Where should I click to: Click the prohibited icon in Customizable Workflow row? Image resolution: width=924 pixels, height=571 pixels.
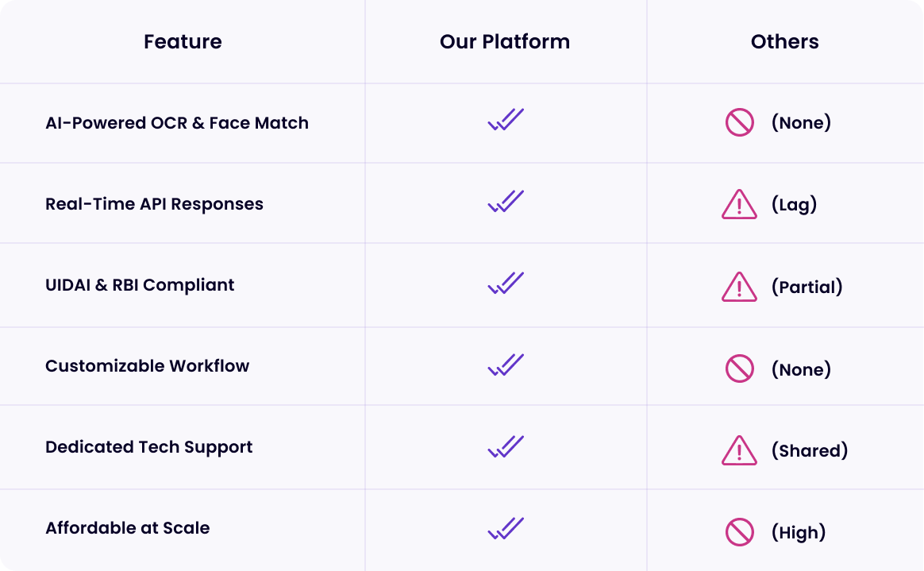click(x=740, y=368)
